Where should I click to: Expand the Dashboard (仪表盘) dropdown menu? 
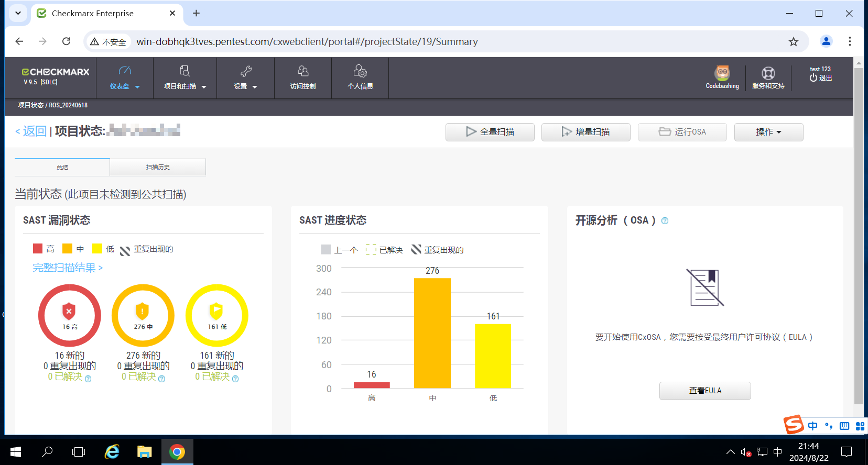(x=125, y=77)
